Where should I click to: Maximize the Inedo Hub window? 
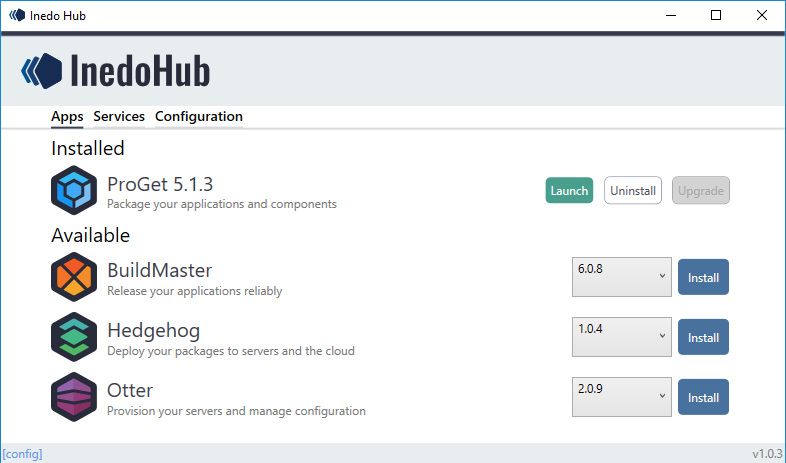click(715, 15)
